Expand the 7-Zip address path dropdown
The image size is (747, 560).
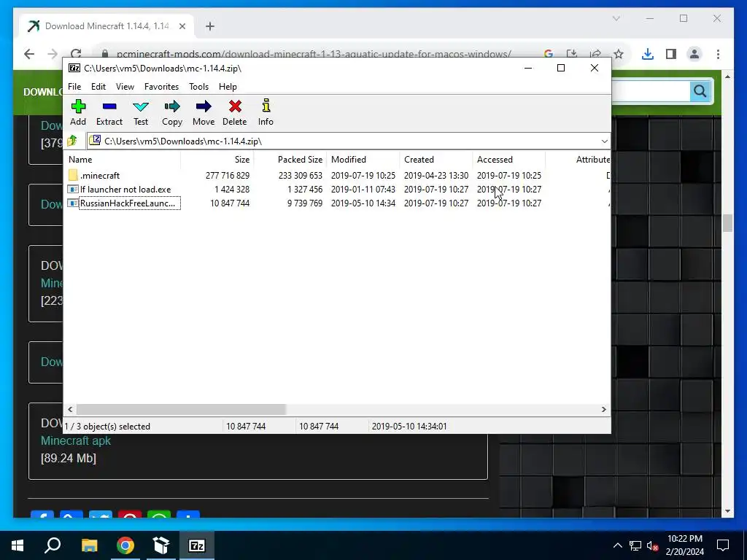604,141
